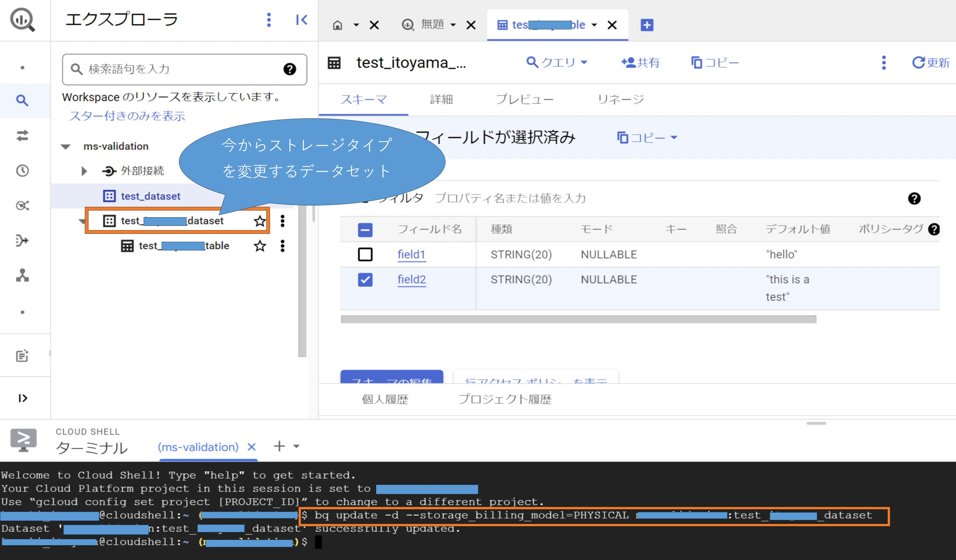Close the home tab

(374, 25)
